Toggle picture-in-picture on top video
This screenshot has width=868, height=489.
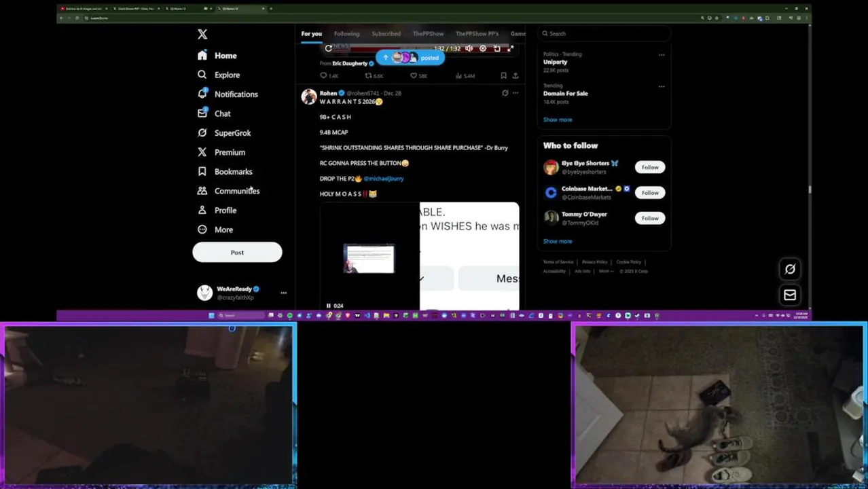pyautogui.click(x=497, y=48)
